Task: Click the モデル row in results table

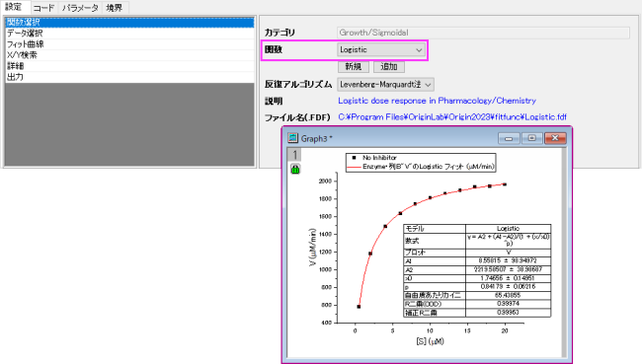Action: point(477,229)
